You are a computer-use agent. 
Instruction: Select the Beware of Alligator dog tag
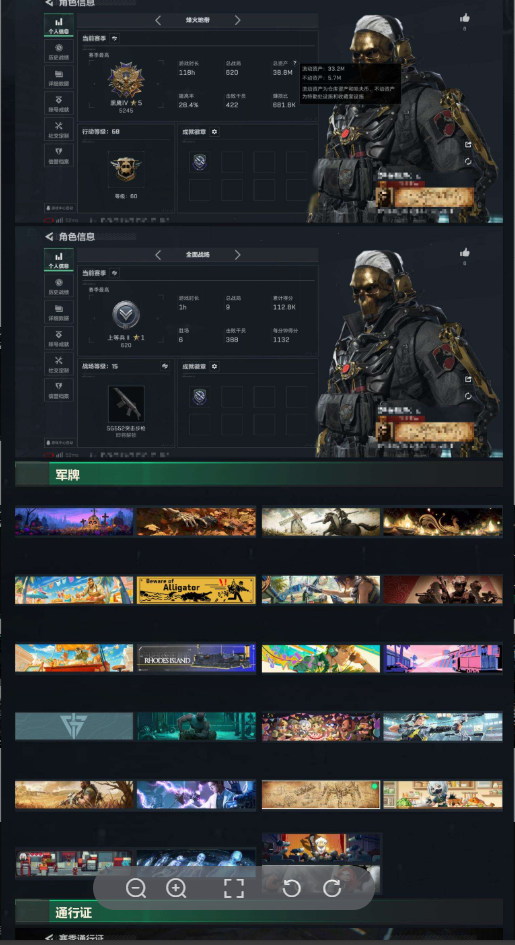tap(196, 590)
